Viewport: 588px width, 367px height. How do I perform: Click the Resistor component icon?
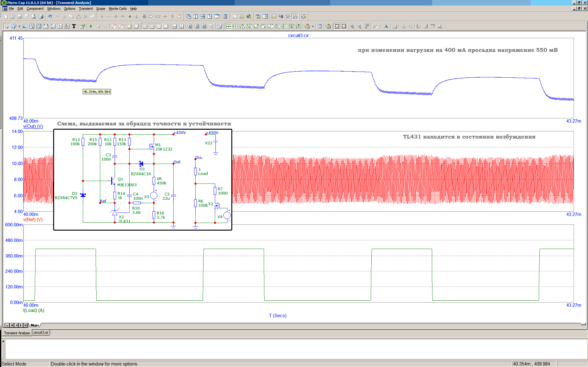click(x=109, y=17)
